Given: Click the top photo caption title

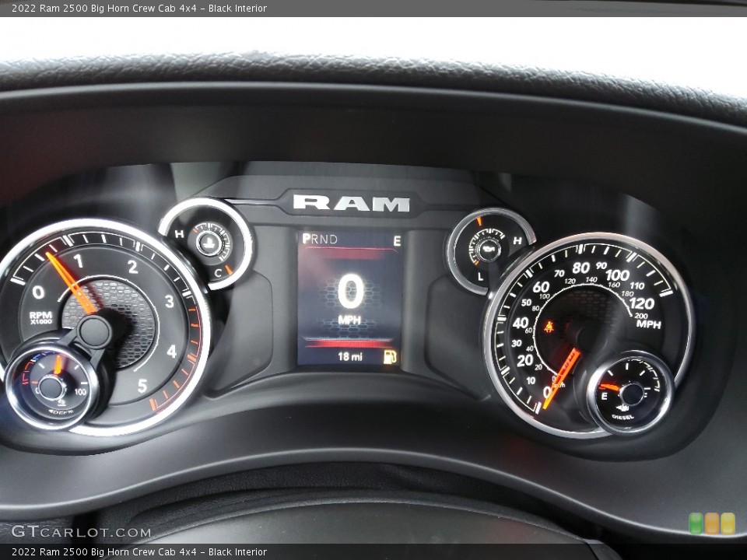Looking at the screenshot, I should click(x=139, y=8).
